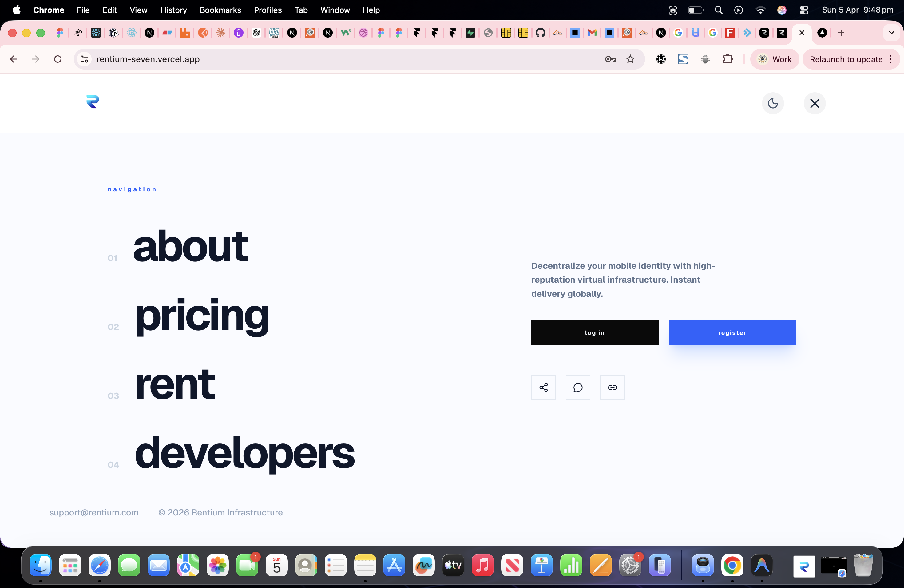Open Gmail from the bookmarks bar
The width and height of the screenshot is (904, 588).
coord(592,33)
